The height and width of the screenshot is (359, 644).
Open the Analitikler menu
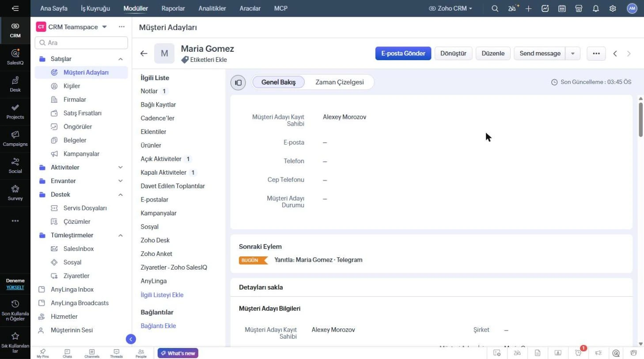212,8
